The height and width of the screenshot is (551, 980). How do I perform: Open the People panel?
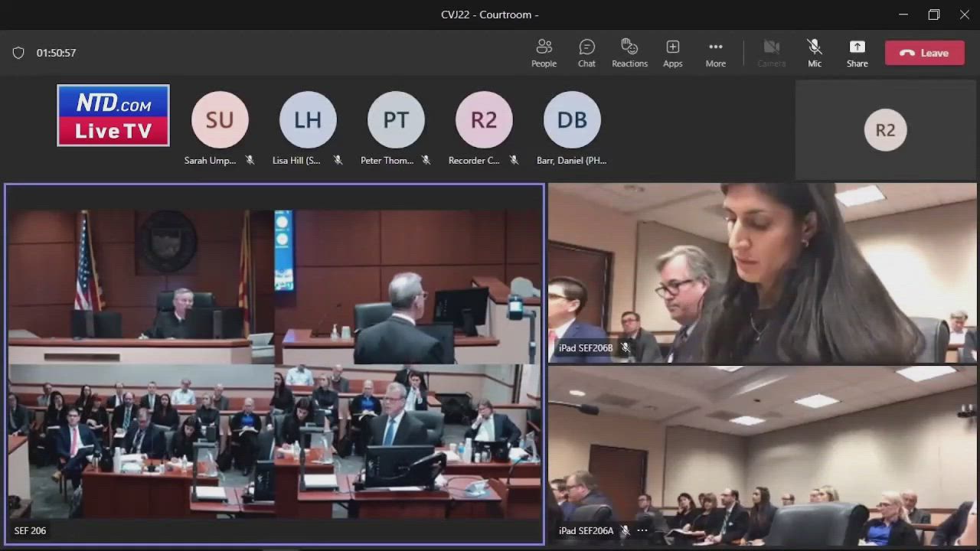tap(544, 53)
